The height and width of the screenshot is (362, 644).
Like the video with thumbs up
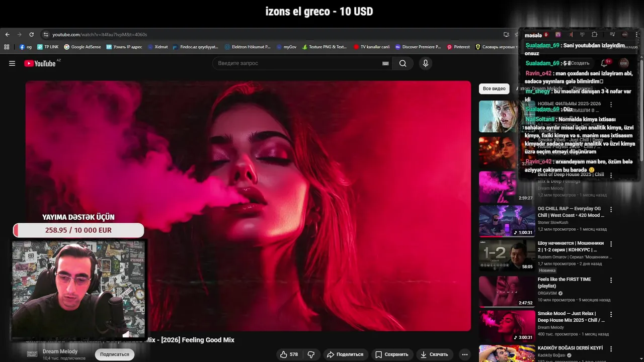point(289,354)
